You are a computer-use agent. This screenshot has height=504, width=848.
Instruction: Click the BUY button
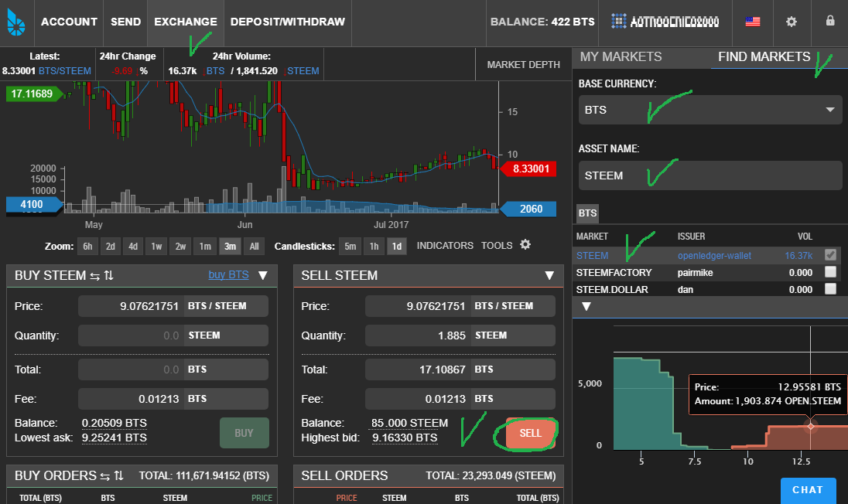tap(244, 433)
